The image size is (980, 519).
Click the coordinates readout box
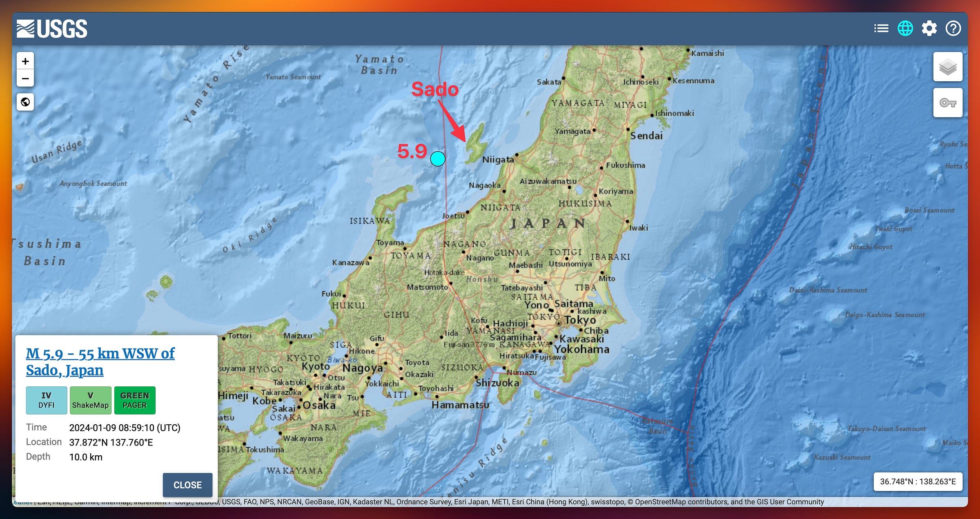pos(918,481)
